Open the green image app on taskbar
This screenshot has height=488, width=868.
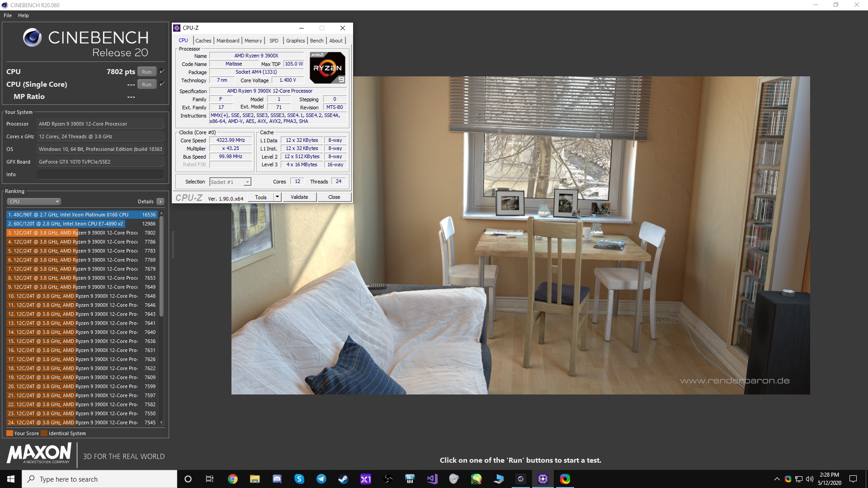pyautogui.click(x=476, y=479)
